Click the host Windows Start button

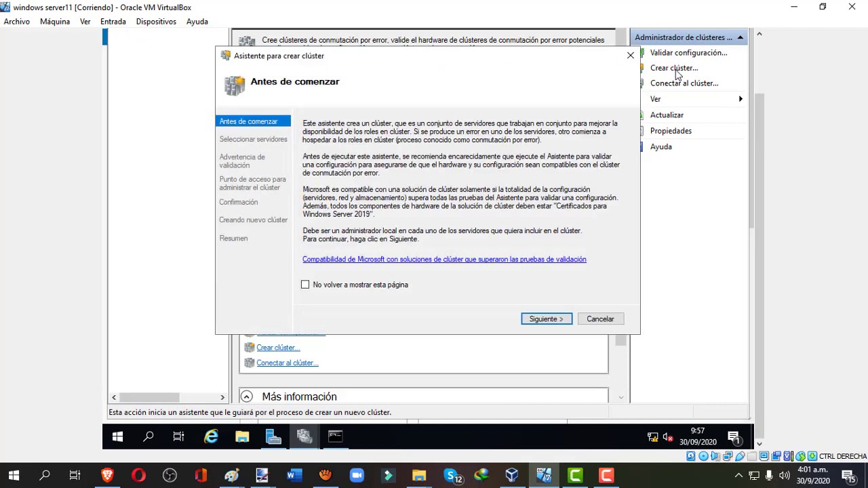[x=14, y=475]
